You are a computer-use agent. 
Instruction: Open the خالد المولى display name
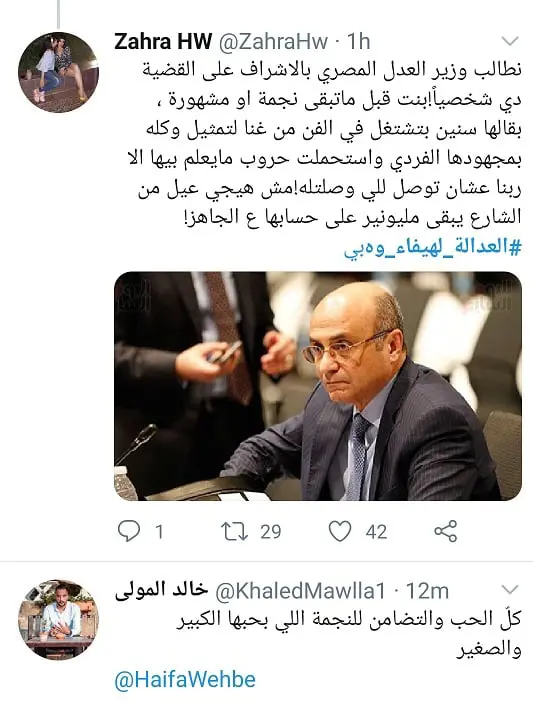tap(161, 590)
